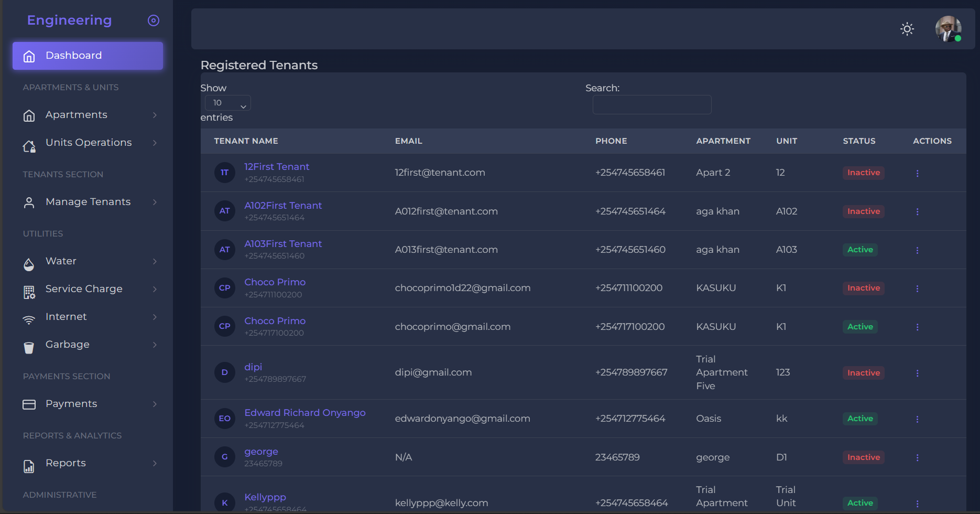Sort table by Tenant Name column

[x=246, y=141]
